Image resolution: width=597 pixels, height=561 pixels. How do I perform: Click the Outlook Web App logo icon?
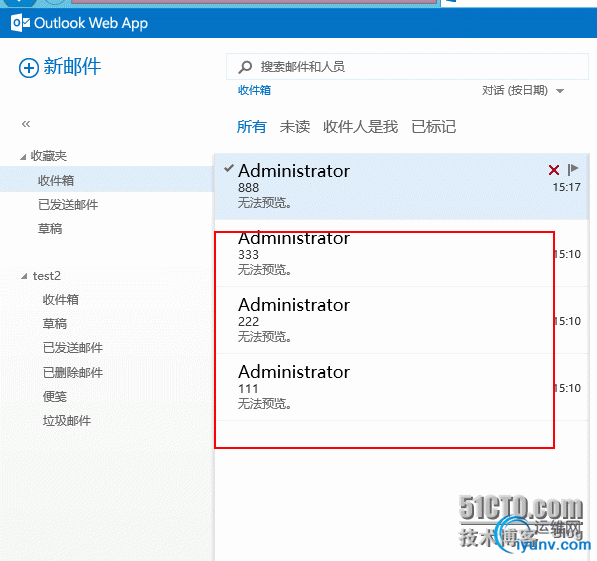click(x=20, y=23)
